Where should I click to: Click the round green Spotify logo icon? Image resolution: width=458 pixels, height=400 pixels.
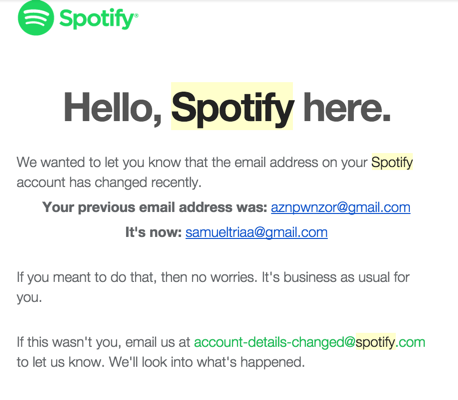click(36, 17)
